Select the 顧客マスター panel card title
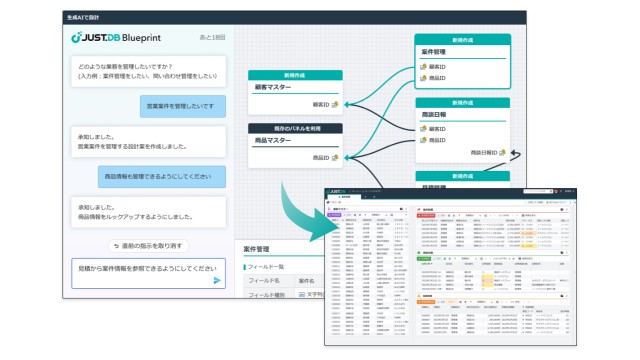This screenshot has height=360, width=640. coord(273,87)
